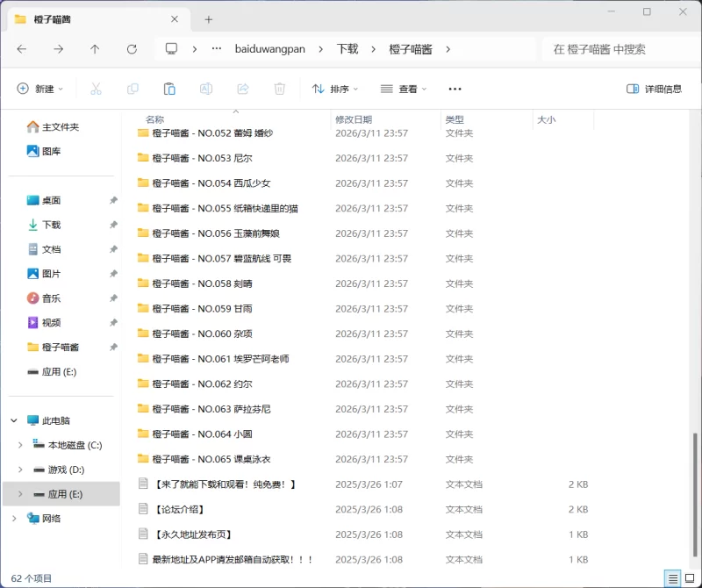This screenshot has height=588, width=702.
Task: Click the Copy icon in toolbar
Action: coord(133,89)
